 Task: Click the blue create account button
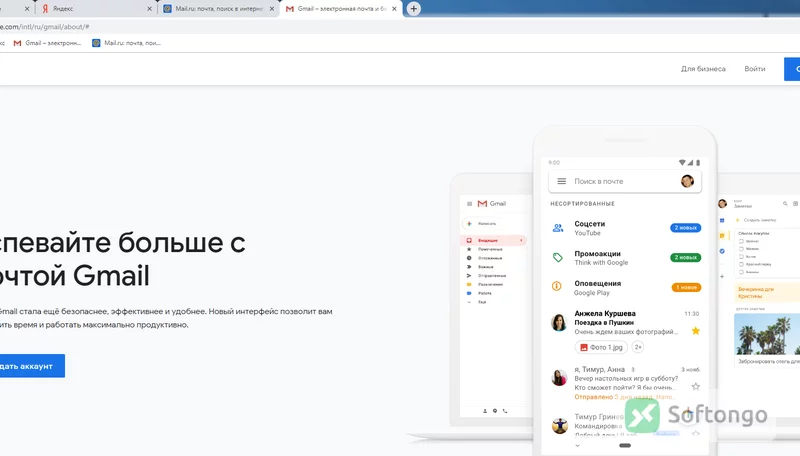click(32, 366)
